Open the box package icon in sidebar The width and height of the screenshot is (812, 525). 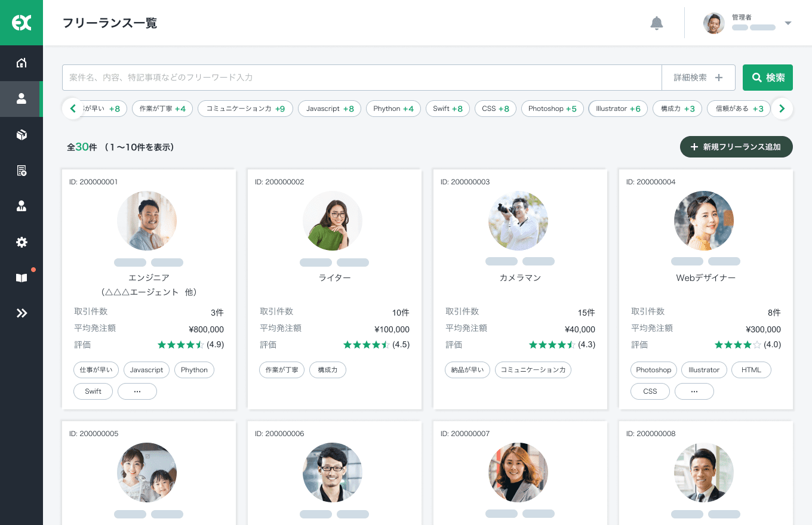point(21,135)
